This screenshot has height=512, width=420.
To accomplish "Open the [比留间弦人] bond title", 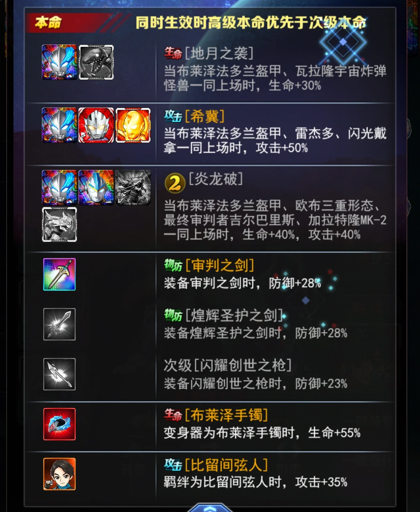I will coord(226,465).
